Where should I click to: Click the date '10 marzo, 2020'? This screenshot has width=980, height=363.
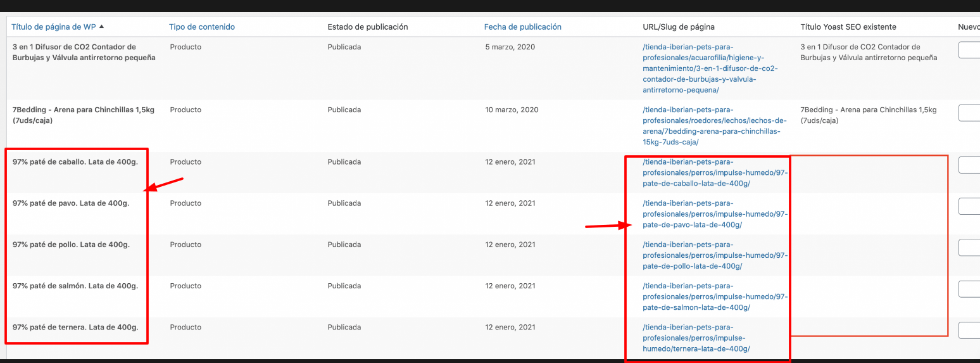(512, 110)
